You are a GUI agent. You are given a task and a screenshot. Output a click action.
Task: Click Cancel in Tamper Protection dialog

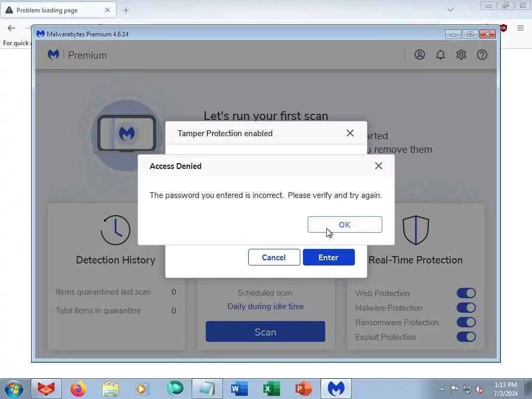[274, 258]
